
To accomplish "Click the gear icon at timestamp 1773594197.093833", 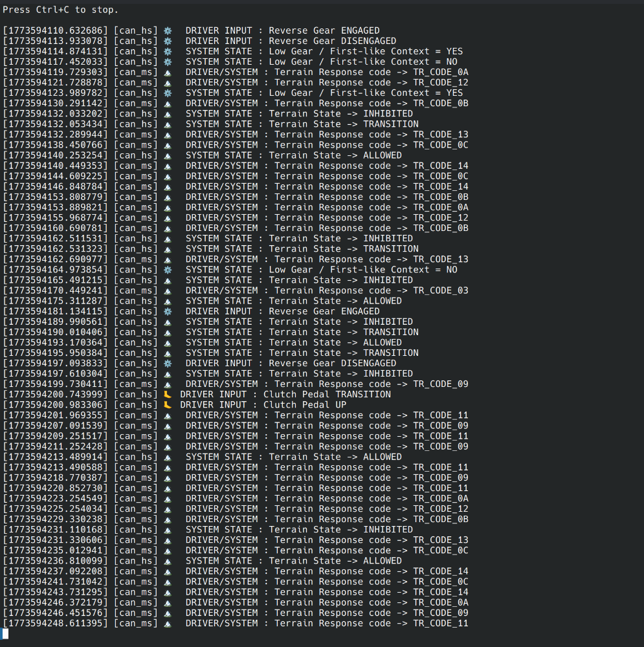I will pyautogui.click(x=168, y=363).
